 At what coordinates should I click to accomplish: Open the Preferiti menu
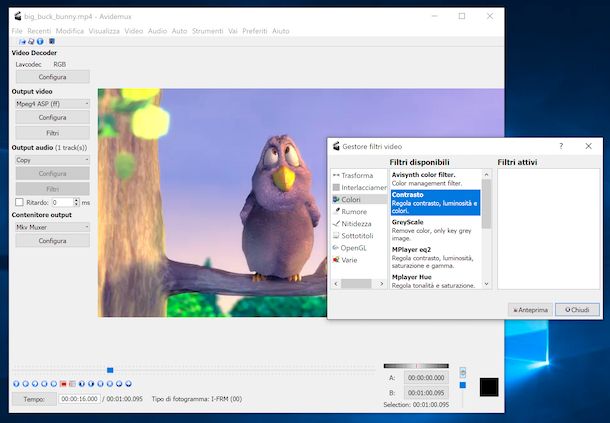tap(254, 31)
